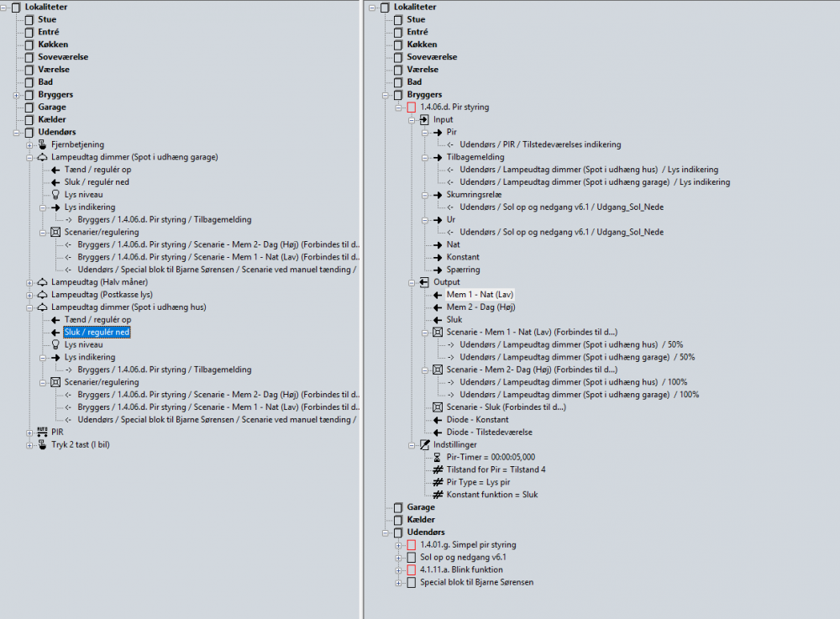Expand the Sol op og nedgang v6.1 node
The image size is (840, 619).
coord(398,557)
